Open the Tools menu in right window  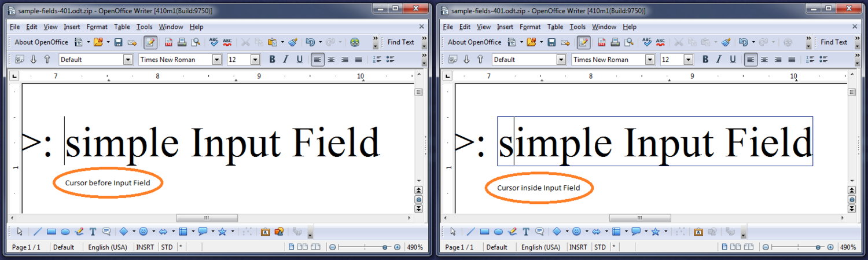578,27
